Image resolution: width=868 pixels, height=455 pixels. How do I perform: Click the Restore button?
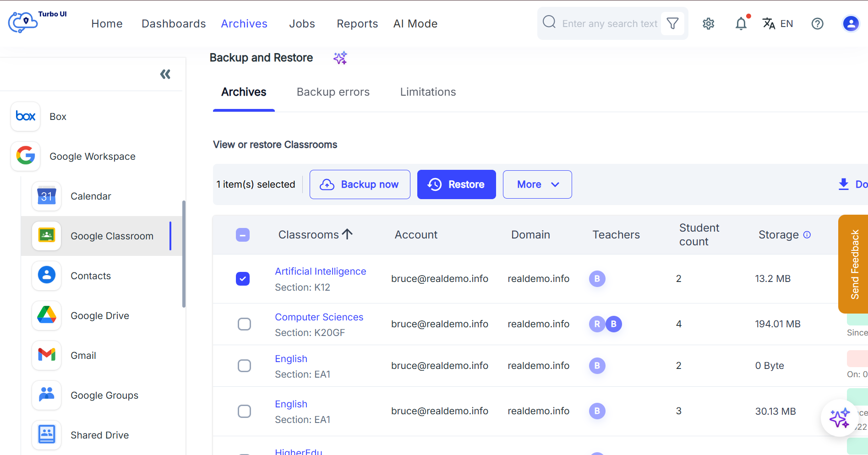pyautogui.click(x=456, y=184)
